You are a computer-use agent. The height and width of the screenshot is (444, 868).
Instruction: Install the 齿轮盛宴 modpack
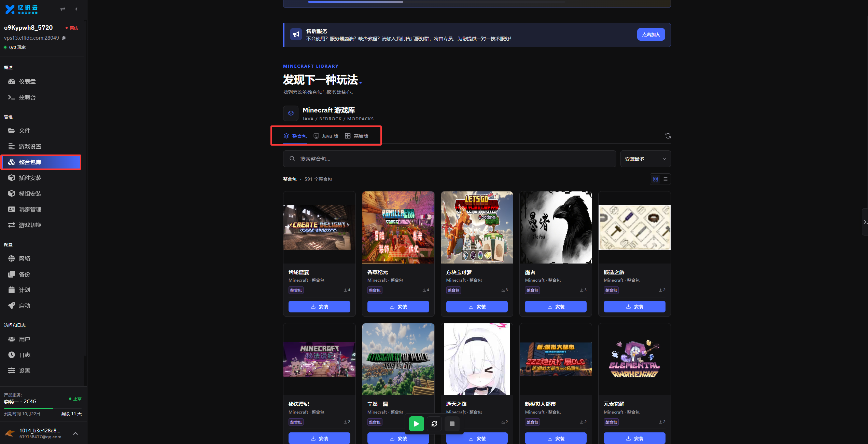coord(319,307)
